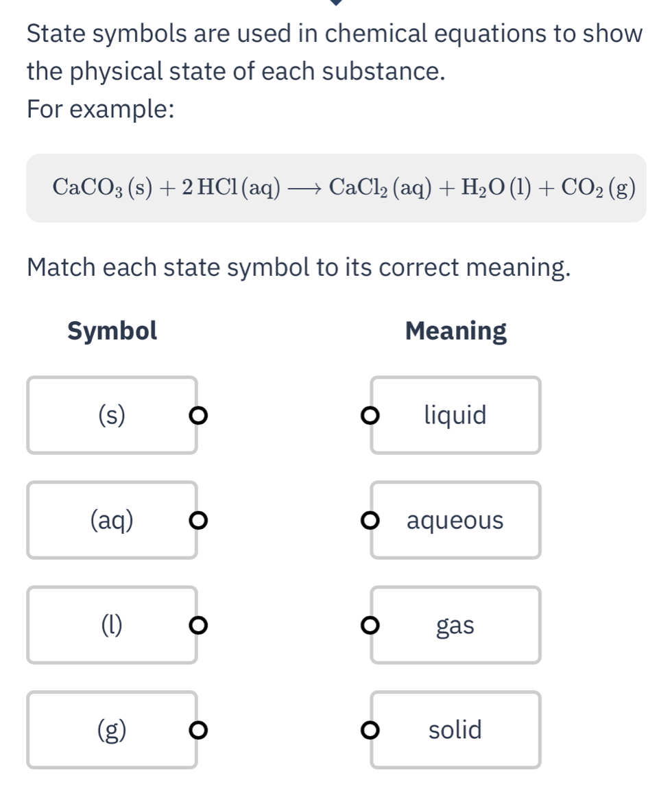Viewport: 672px width, 789px height.
Task: Click the connector circle beside (s)
Action: 198,415
